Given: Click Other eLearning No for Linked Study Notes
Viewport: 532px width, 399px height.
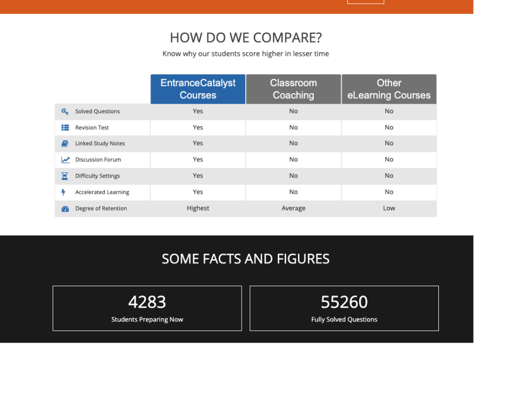Looking at the screenshot, I should (389, 143).
